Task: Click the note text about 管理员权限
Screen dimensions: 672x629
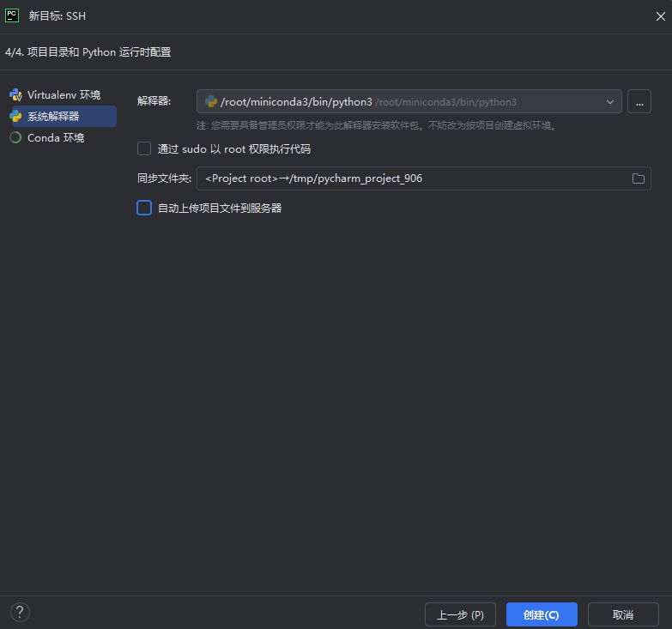Action: 376,125
